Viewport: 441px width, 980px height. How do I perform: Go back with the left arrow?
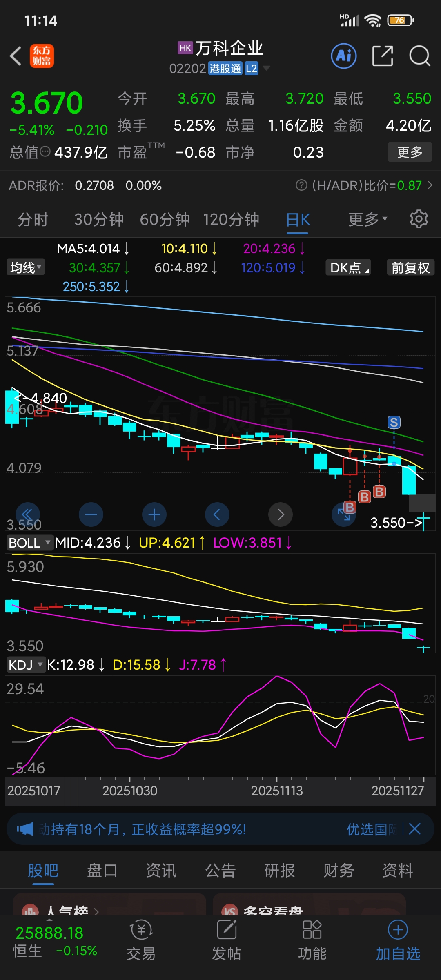pos(16,56)
